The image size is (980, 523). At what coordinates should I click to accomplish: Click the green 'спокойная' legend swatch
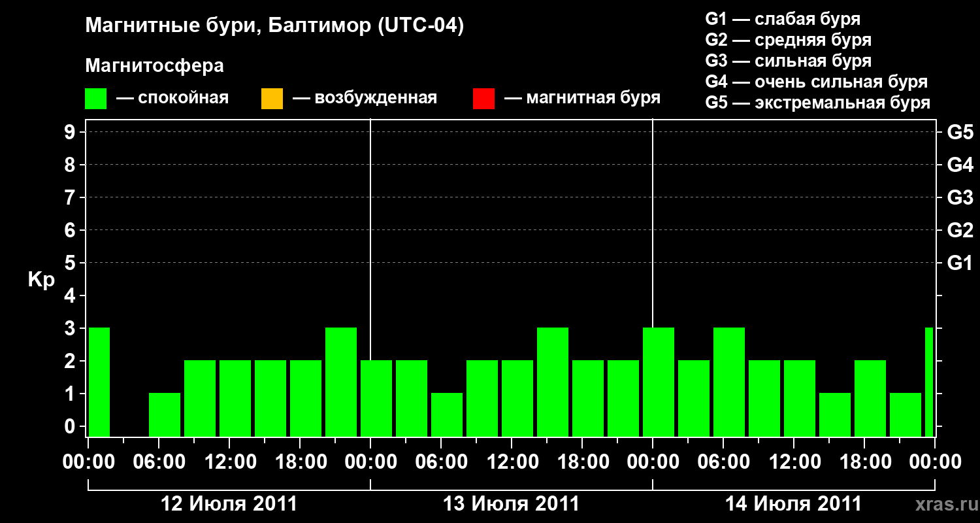96,99
